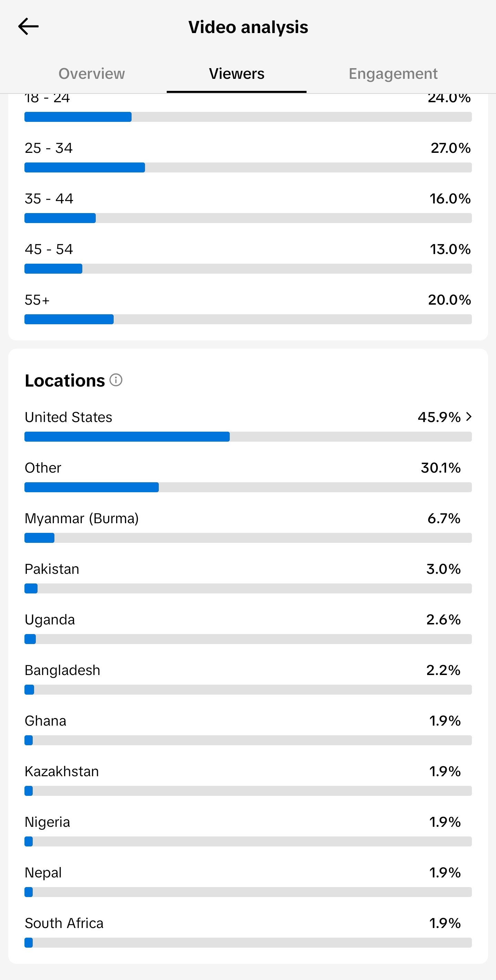Tap the back arrow icon
The width and height of the screenshot is (496, 980).
[29, 27]
